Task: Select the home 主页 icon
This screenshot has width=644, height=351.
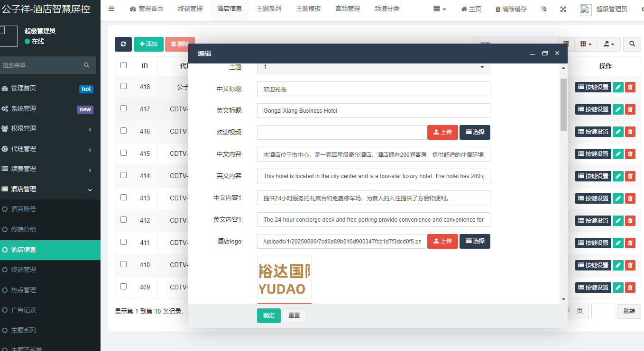Action: point(470,9)
